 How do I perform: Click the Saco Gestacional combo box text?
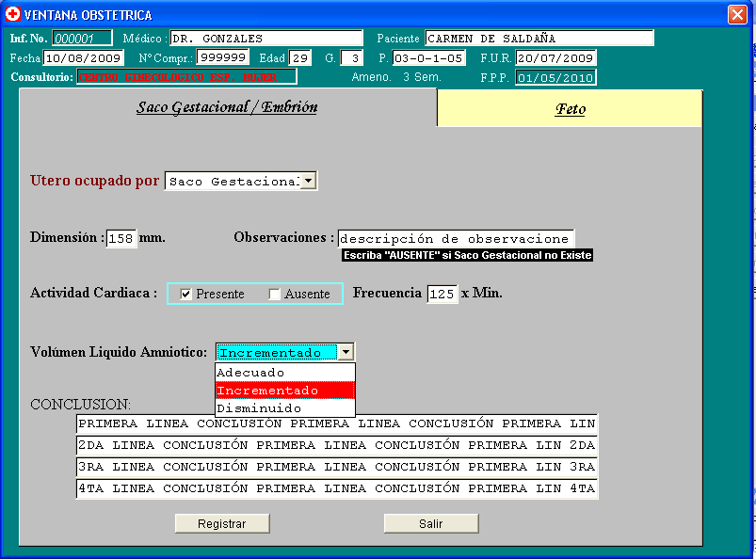233,182
